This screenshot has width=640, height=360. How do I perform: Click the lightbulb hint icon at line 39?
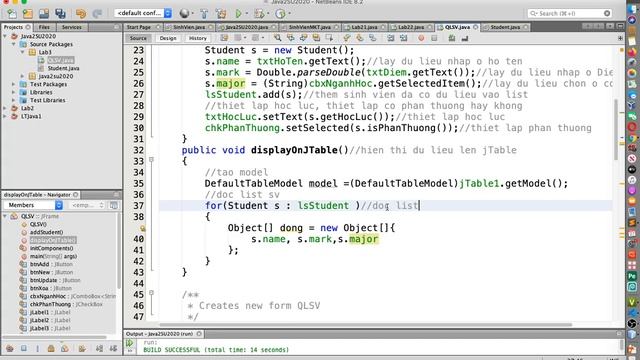click(143, 229)
